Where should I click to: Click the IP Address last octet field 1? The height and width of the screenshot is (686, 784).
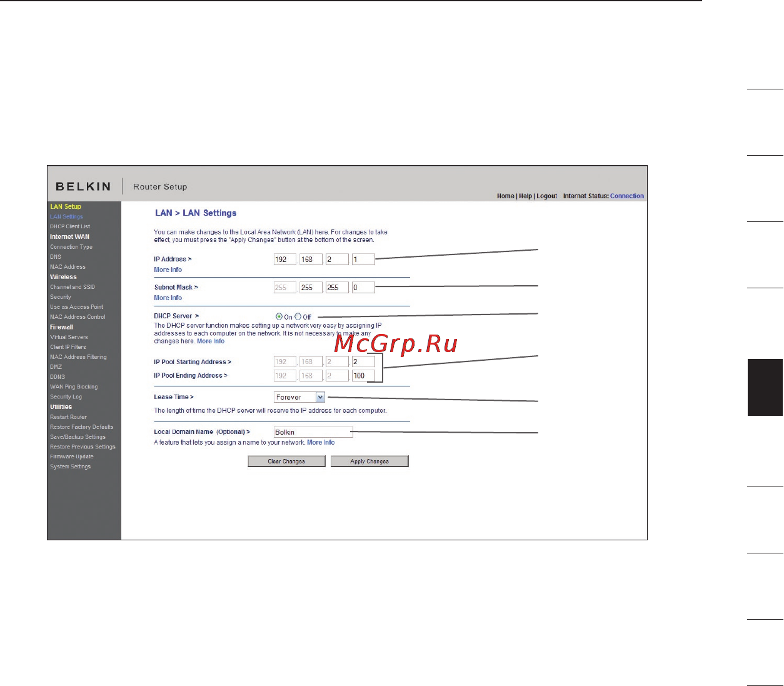(x=363, y=259)
